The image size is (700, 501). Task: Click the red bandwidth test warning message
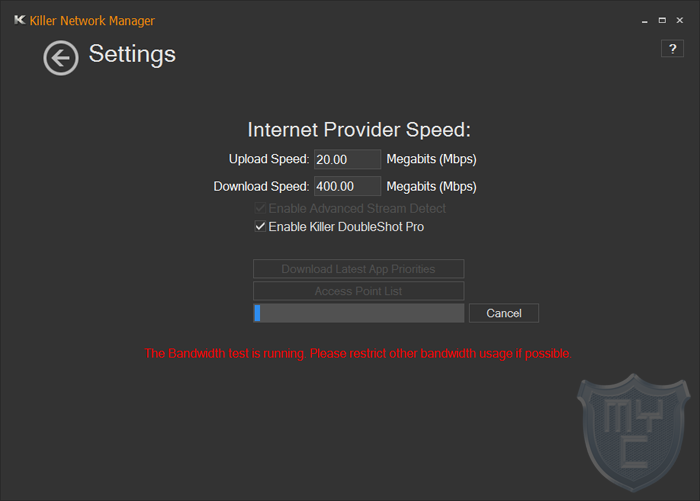[358, 354]
